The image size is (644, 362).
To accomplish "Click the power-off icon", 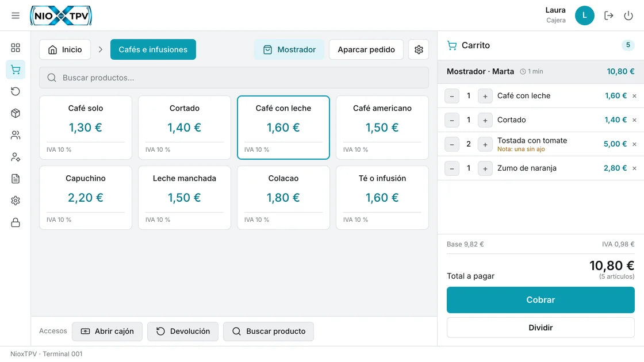I will [628, 16].
